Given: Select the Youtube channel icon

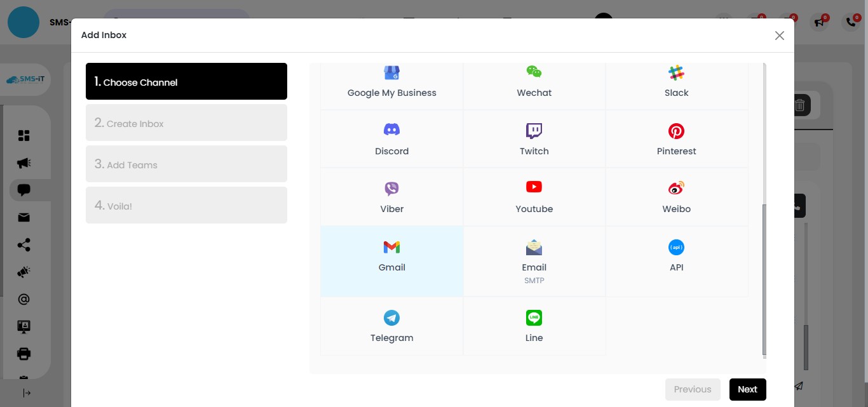Looking at the screenshot, I should (x=534, y=187).
